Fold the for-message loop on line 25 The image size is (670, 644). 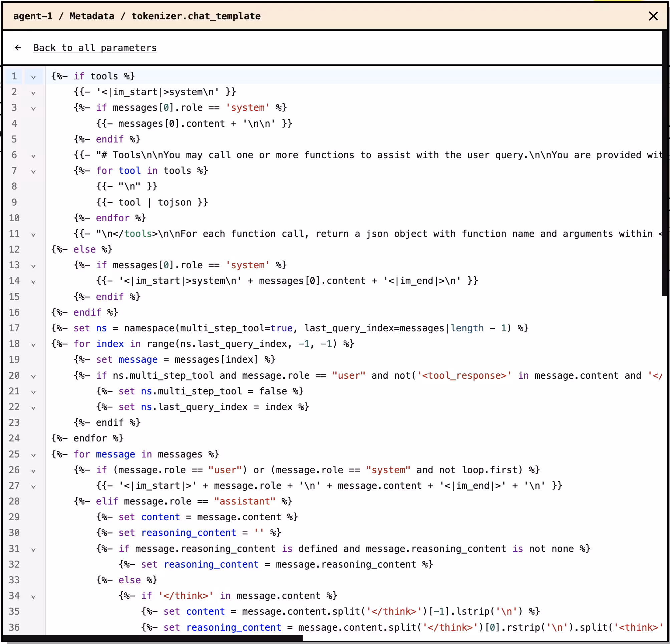33,455
